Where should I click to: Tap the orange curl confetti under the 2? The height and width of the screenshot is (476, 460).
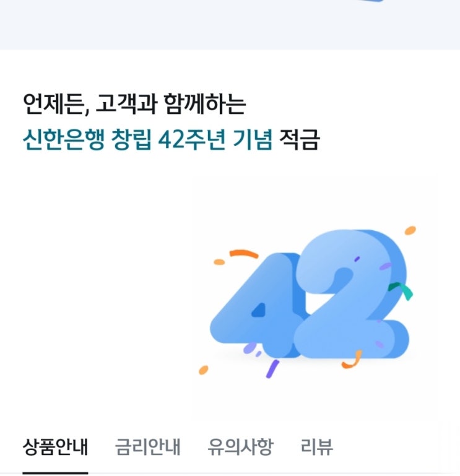(x=352, y=360)
